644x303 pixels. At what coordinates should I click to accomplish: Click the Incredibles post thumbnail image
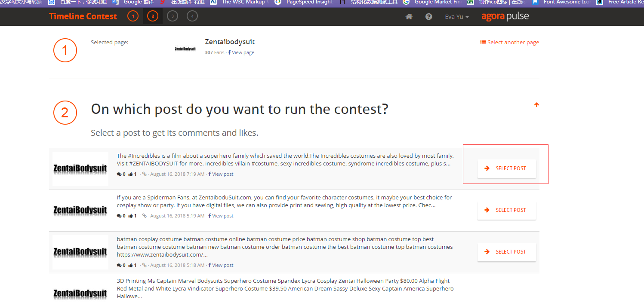pos(80,168)
